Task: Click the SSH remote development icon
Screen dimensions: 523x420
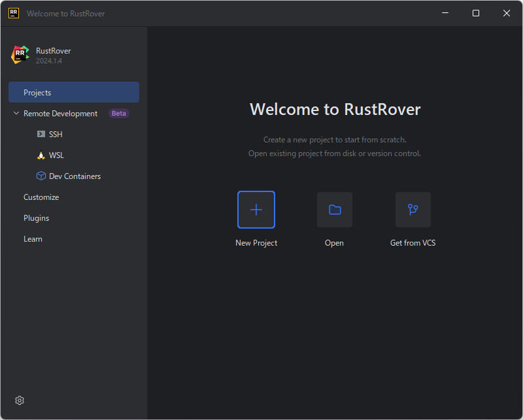Action: [41, 134]
